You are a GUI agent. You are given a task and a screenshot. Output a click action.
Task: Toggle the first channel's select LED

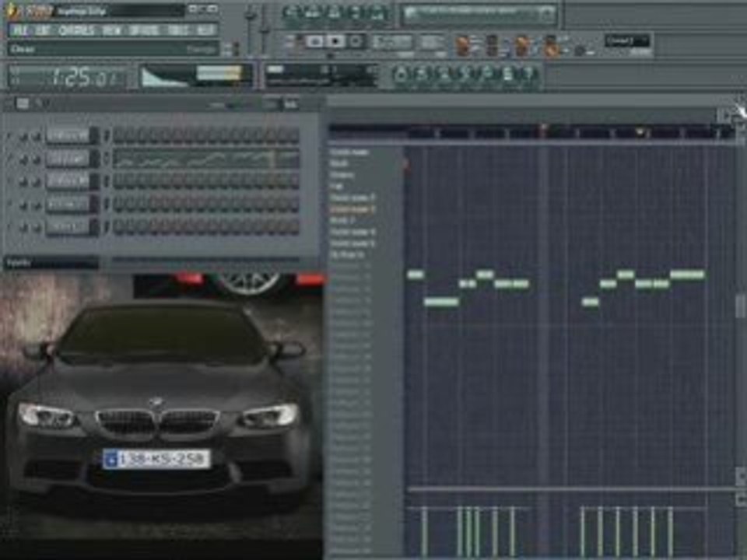click(107, 136)
